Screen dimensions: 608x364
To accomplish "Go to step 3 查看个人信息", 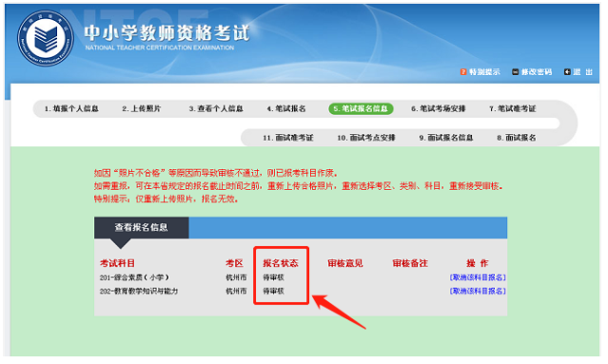I will pyautogui.click(x=216, y=108).
